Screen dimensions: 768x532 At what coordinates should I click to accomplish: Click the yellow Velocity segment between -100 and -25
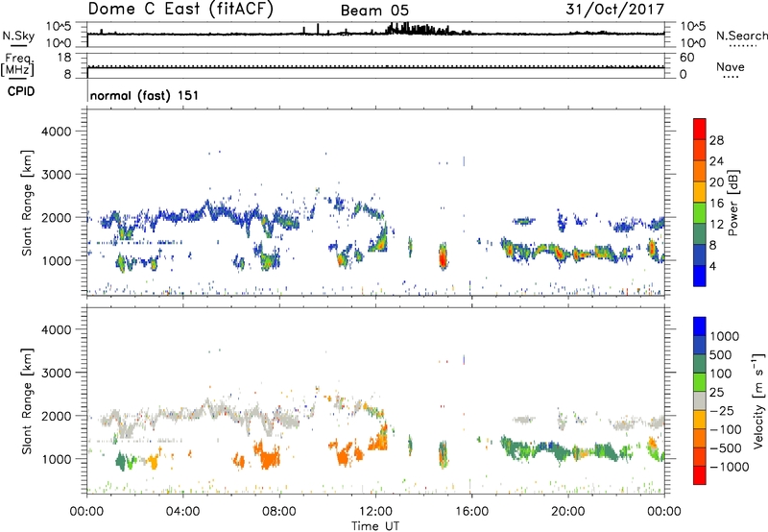tap(700, 420)
